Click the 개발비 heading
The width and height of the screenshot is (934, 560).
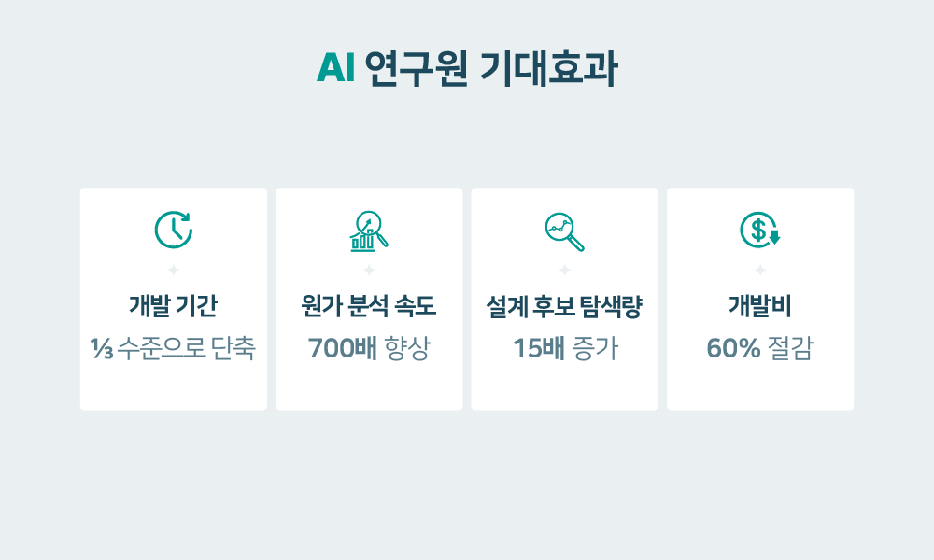760,306
